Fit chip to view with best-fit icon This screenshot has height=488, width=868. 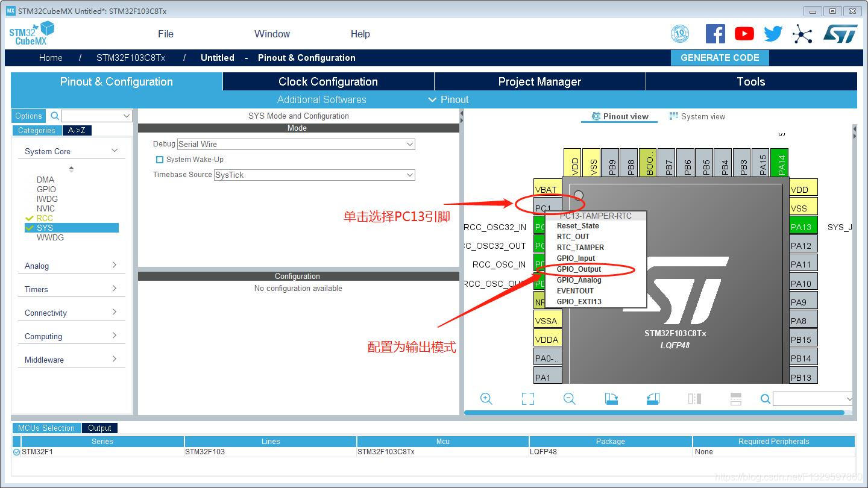coord(528,399)
